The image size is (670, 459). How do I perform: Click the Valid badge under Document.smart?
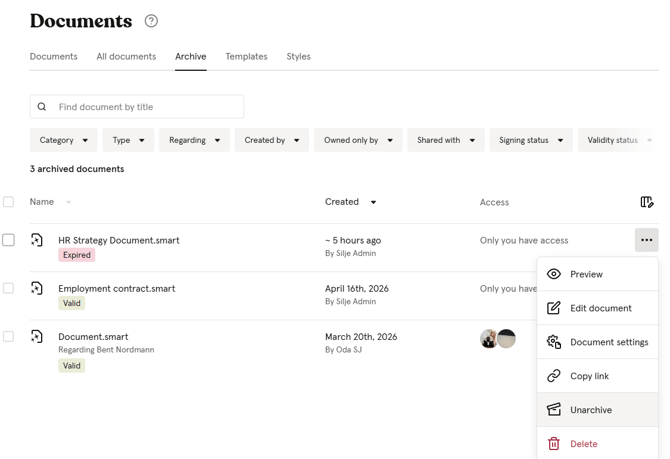(72, 365)
